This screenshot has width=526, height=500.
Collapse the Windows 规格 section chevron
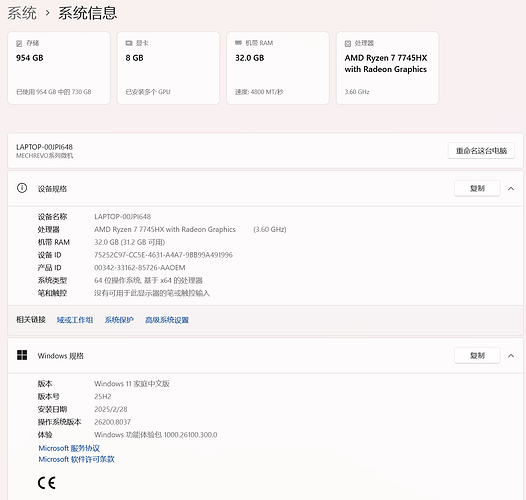(511, 356)
